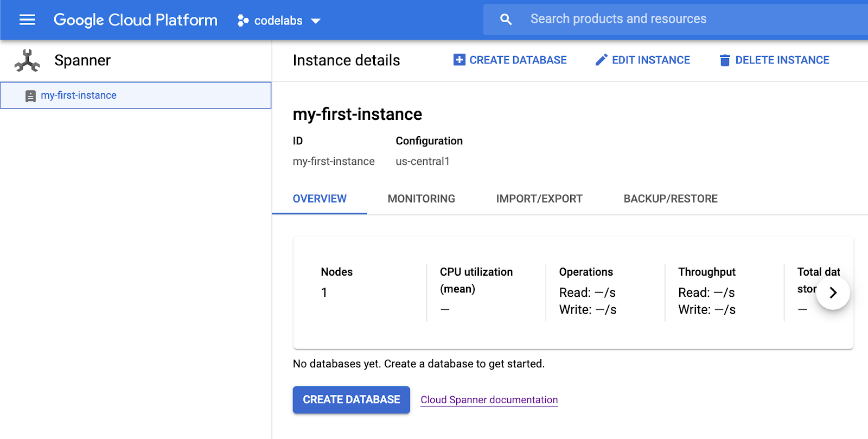This screenshot has height=439, width=868.
Task: Click the trash icon for Delete Instance
Action: coord(724,60)
